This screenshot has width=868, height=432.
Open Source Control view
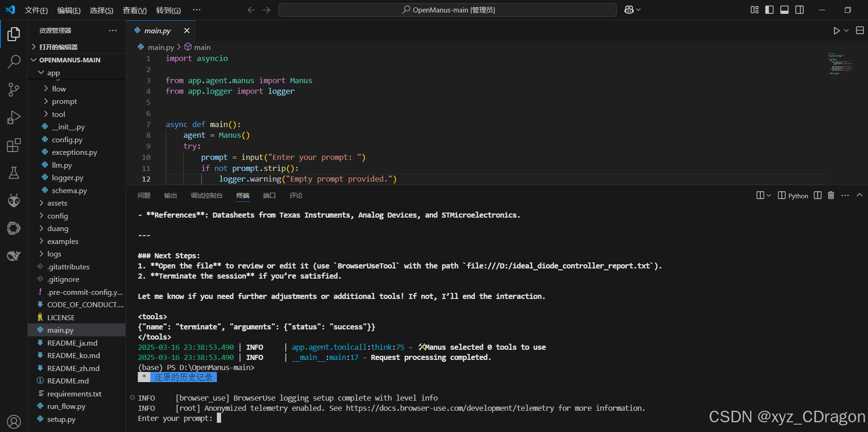14,90
